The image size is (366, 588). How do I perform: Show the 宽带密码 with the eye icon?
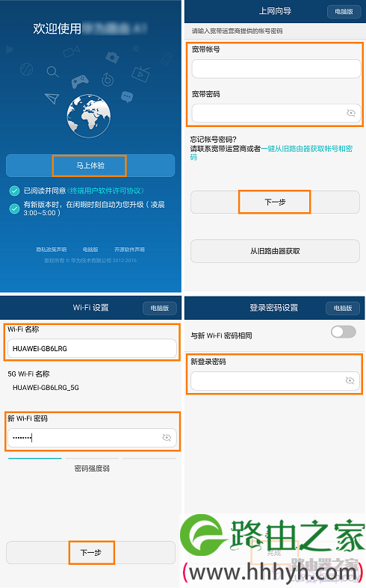click(x=350, y=113)
